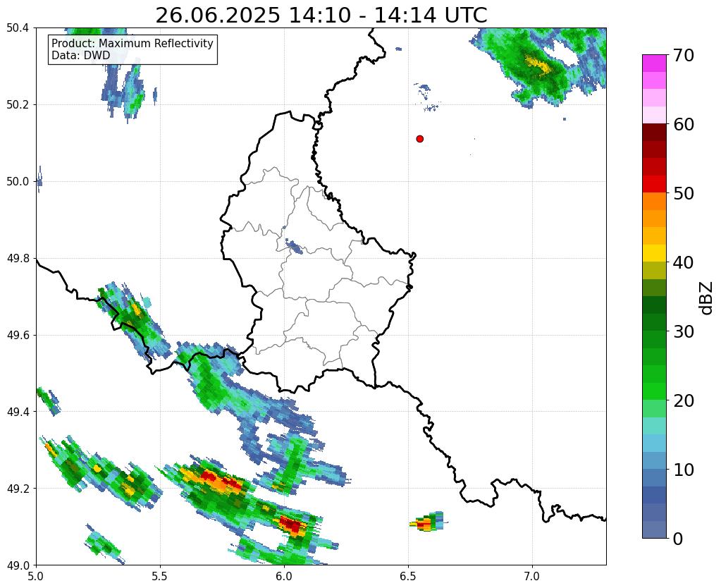Click the latitude label 50.4
Screen dimensions: 721x588
point(18,28)
